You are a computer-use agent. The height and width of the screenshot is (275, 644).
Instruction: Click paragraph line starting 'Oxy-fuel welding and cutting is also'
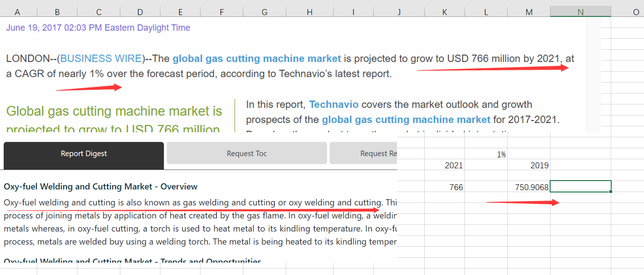[x=201, y=202]
